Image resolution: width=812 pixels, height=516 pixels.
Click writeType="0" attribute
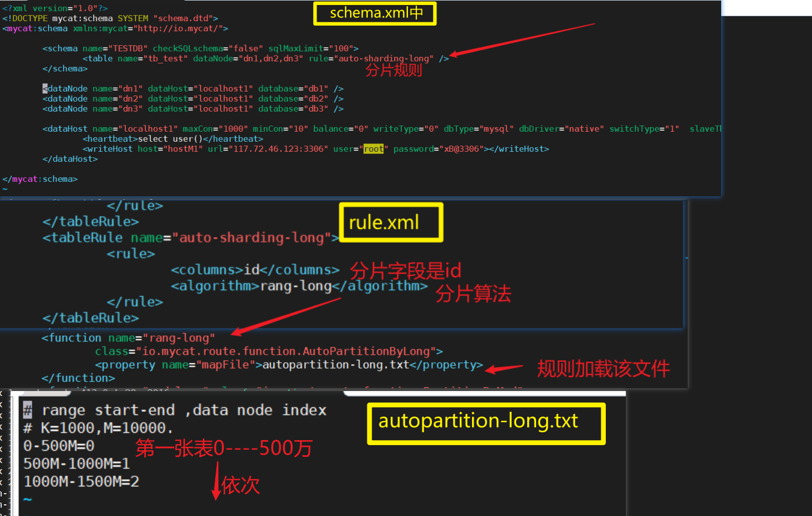(406, 129)
